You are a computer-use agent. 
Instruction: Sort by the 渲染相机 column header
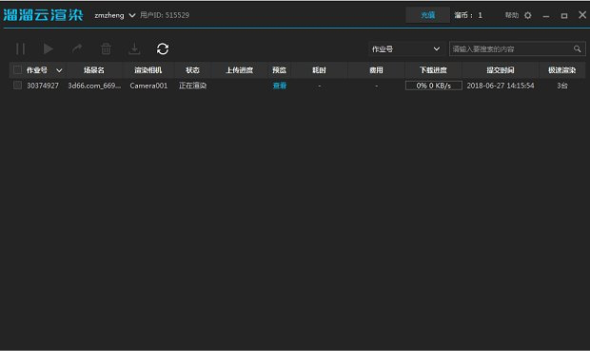(x=148, y=70)
